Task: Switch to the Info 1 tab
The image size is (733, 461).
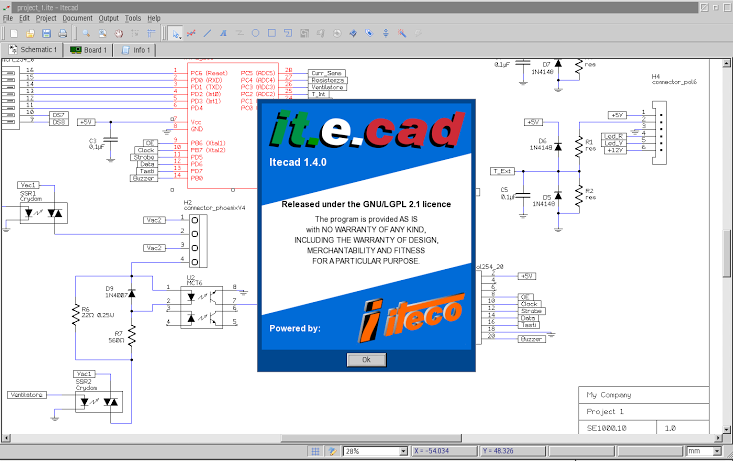Action: (136, 50)
